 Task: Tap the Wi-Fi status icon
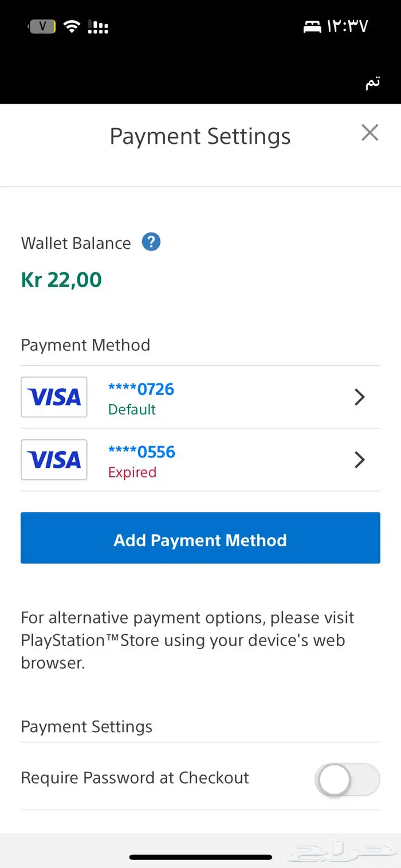point(72,26)
